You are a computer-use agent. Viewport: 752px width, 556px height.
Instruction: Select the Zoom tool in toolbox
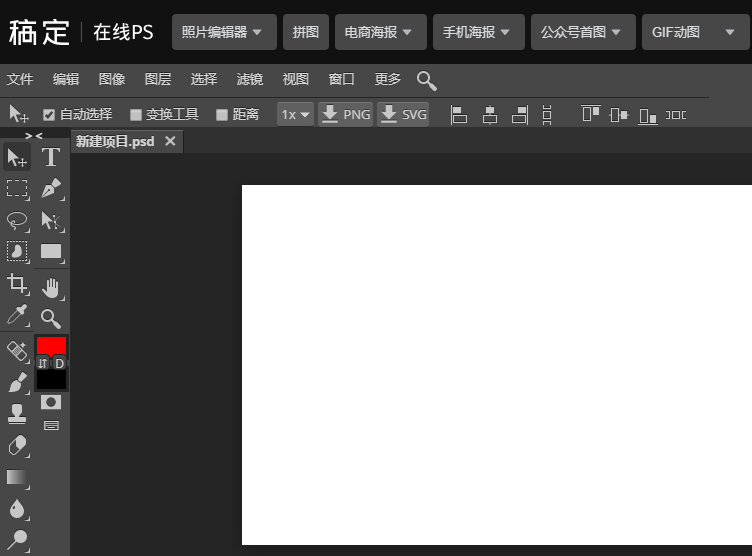[x=51, y=319]
